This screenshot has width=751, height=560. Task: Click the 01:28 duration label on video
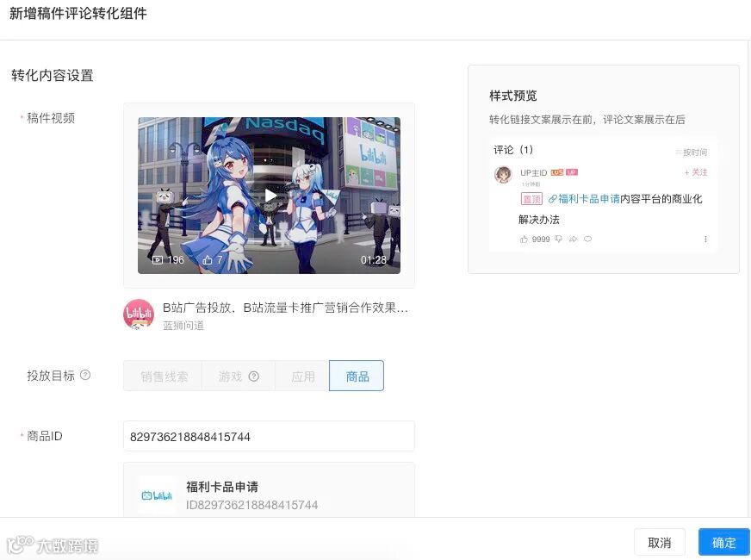[x=373, y=260]
